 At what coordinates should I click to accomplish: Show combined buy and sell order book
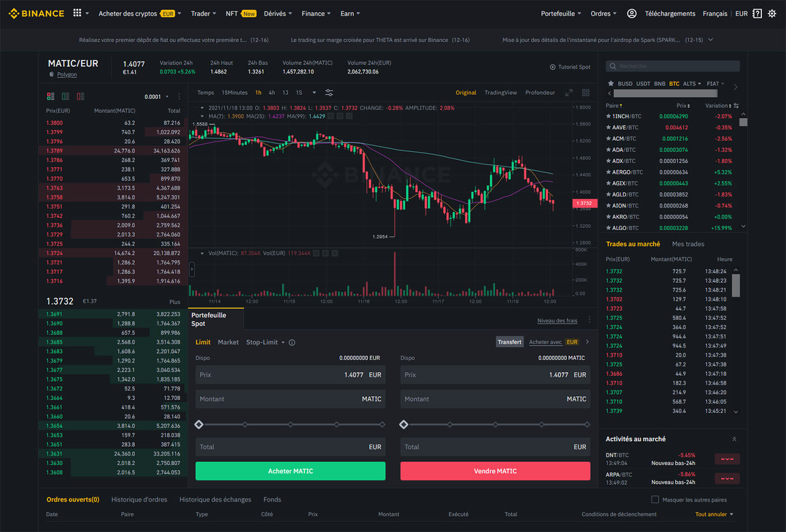51,97
